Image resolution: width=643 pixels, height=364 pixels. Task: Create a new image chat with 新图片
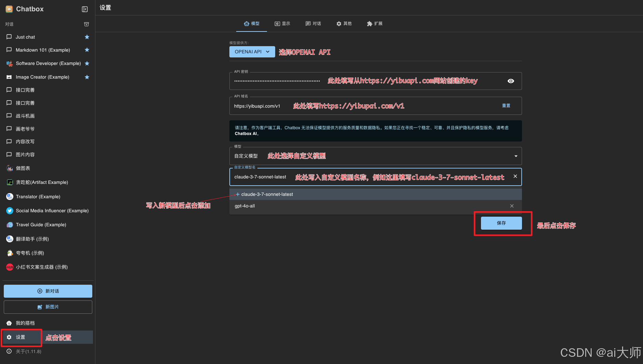pos(48,307)
